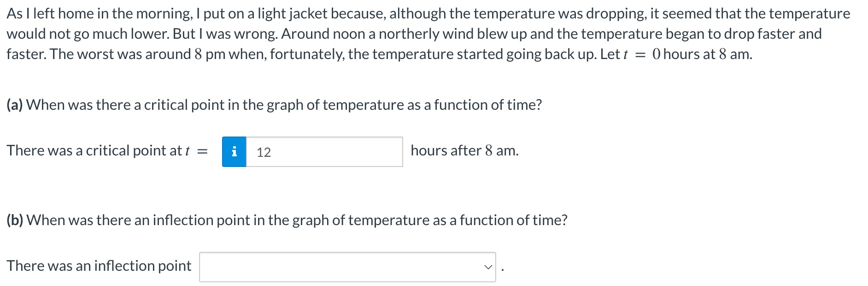This screenshot has height=286, width=868.
Task: Click the chevron arrow of inflection dropdown
Action: (x=487, y=267)
